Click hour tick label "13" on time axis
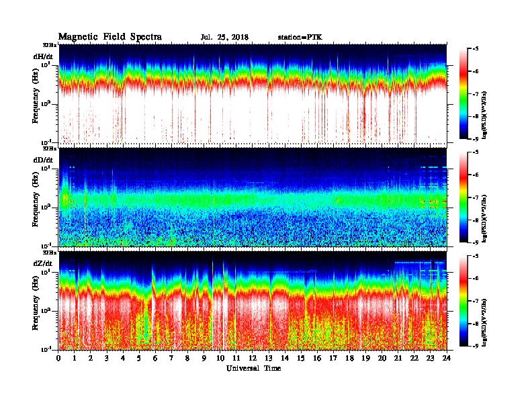The height and width of the screenshot is (411, 532). (269, 358)
